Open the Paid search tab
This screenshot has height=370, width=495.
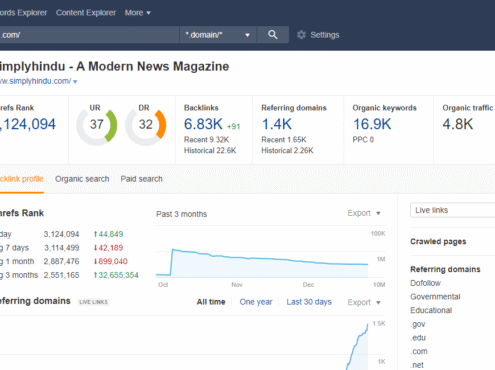(141, 179)
